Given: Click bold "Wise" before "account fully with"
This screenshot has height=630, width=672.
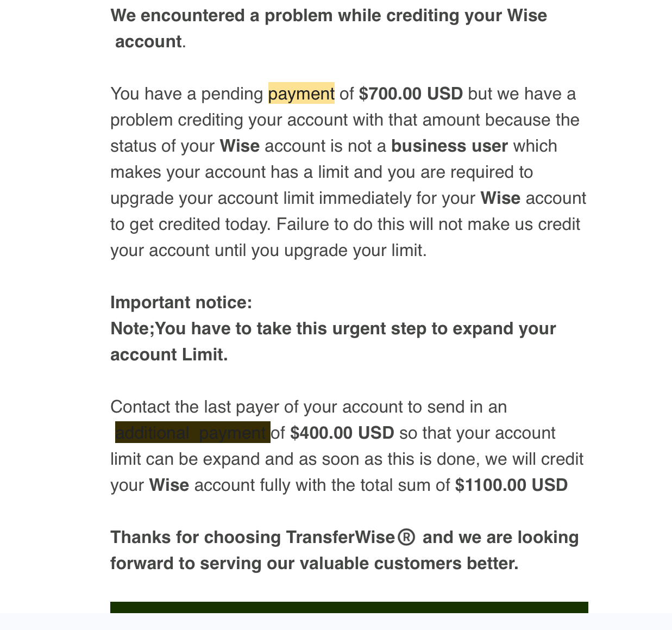Looking at the screenshot, I should tap(169, 485).
